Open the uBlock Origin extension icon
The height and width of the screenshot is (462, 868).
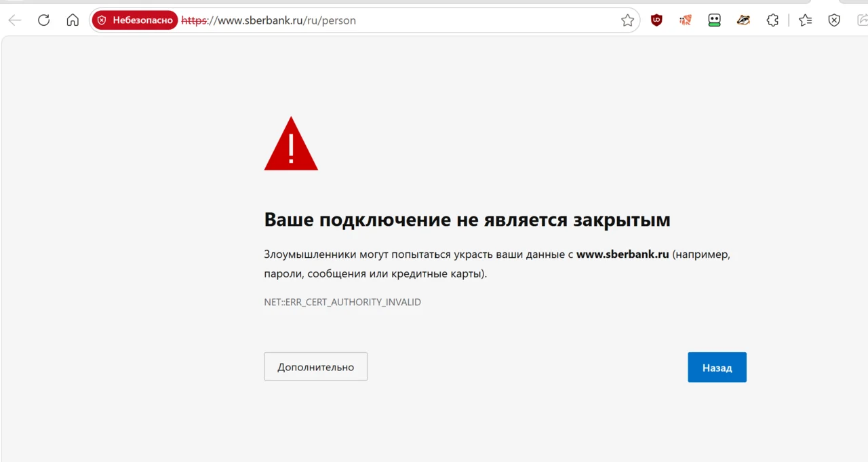(x=656, y=20)
